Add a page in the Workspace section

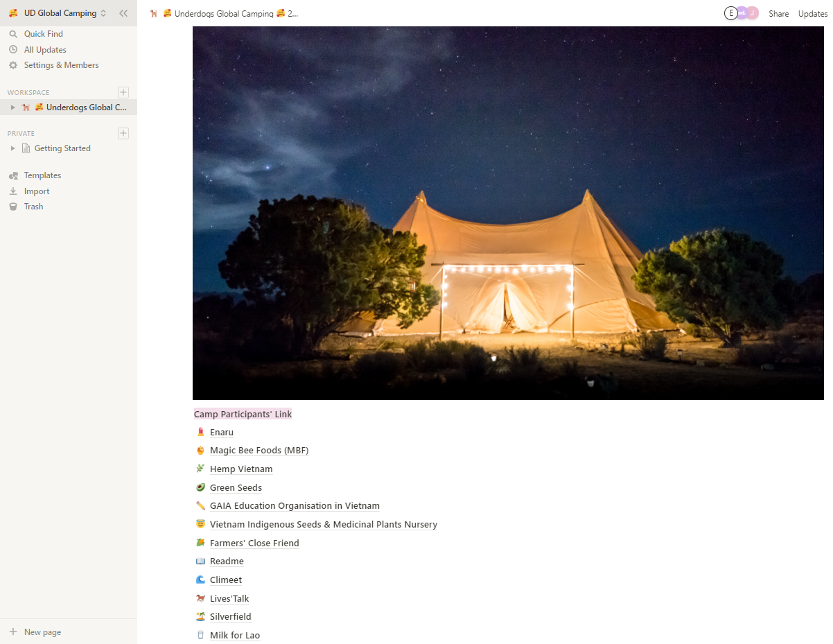coord(123,92)
